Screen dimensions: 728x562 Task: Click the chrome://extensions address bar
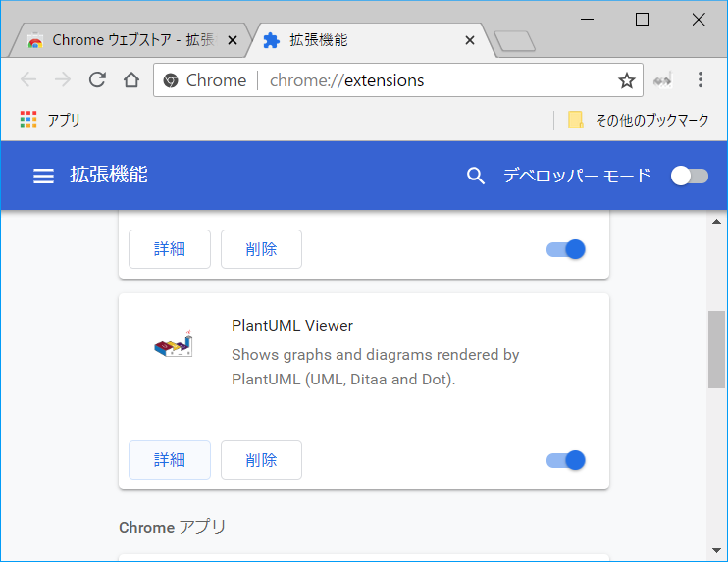tap(398, 80)
